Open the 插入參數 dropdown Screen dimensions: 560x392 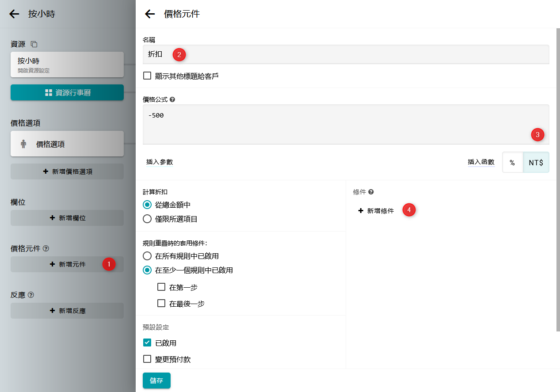[x=160, y=162]
